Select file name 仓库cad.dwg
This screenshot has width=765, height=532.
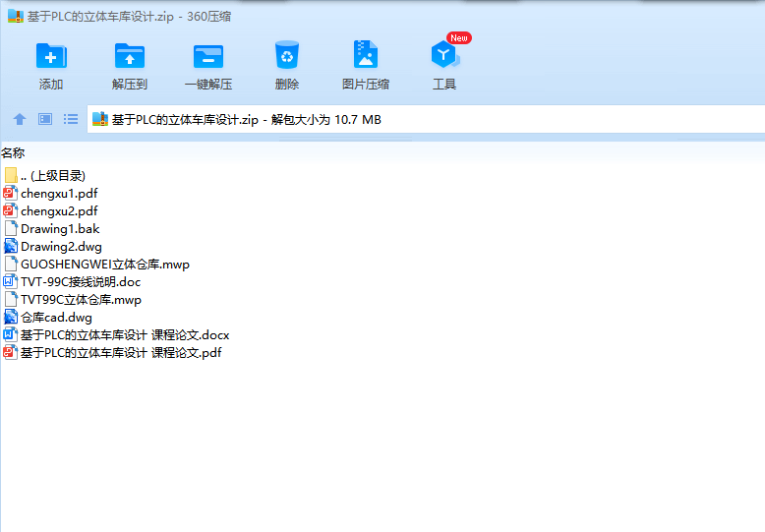56,318
